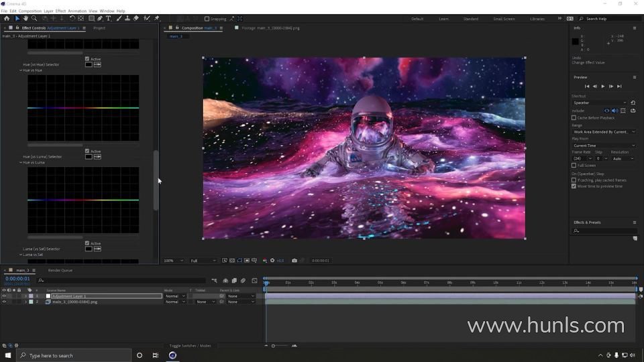Enable motion blur icon in timeline
The width and height of the screenshot is (644, 362).
[x=243, y=281]
